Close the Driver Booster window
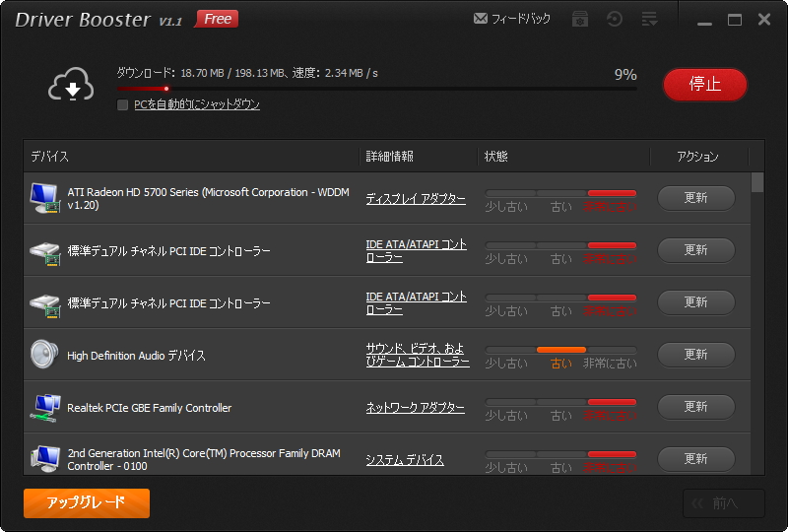 764,19
